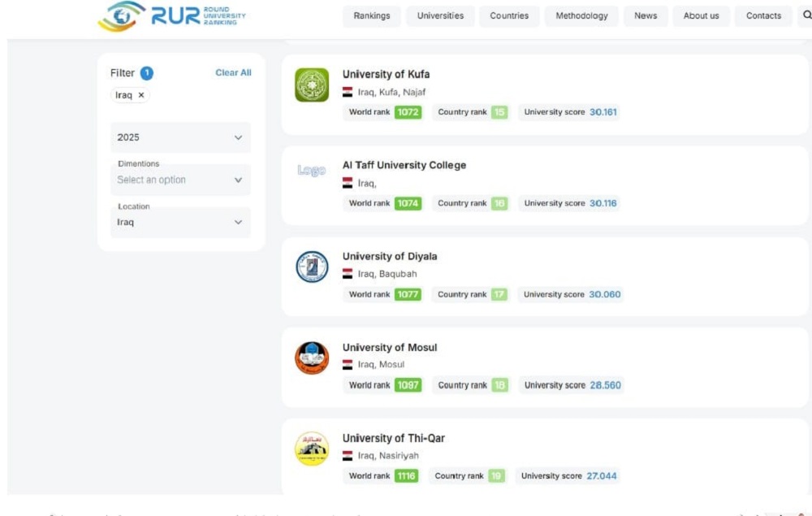Image resolution: width=812 pixels, height=516 pixels.
Task: Click the Iraq flag beside Kufa, Najaf
Action: pyautogui.click(x=348, y=92)
